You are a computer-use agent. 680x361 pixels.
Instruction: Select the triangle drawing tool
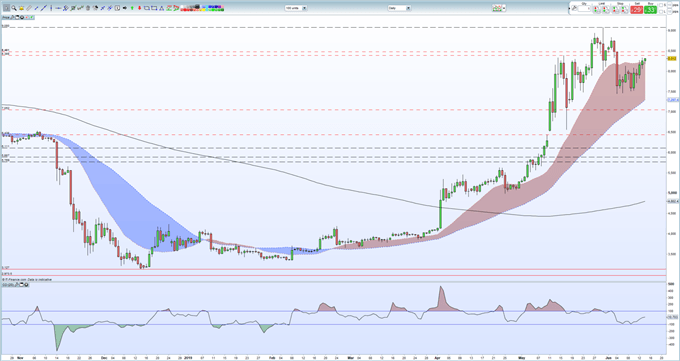tap(161, 8)
